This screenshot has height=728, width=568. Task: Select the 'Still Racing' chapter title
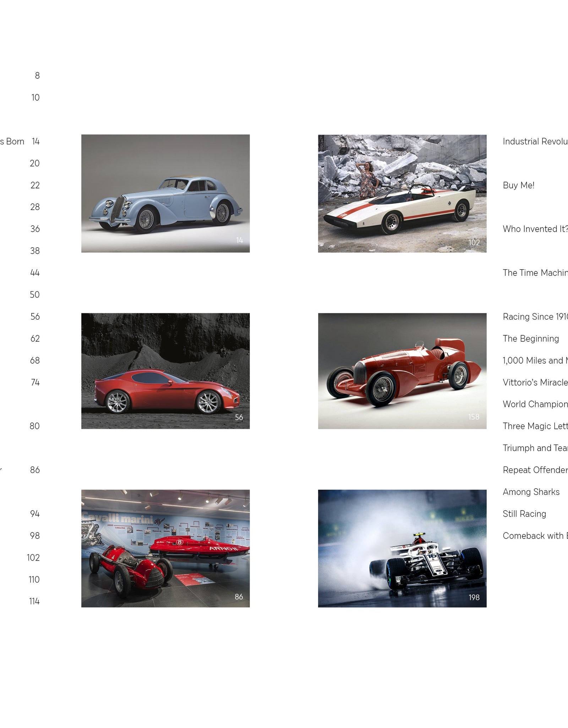[524, 514]
